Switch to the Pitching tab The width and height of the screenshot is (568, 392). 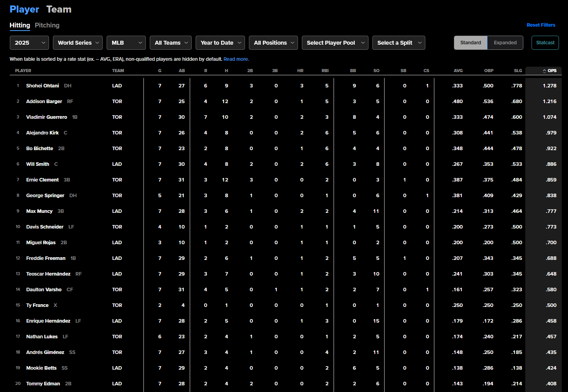pyautogui.click(x=47, y=25)
